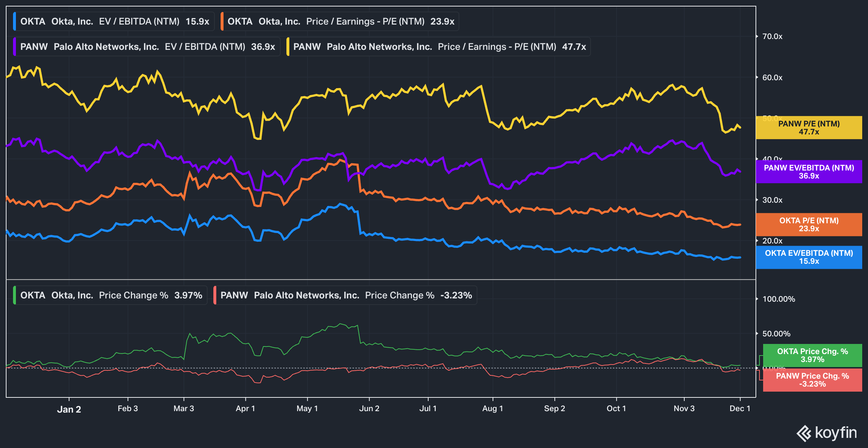Click the orange OKTA P/E legend marker
Screen dimensions: 868x448
(222, 21)
